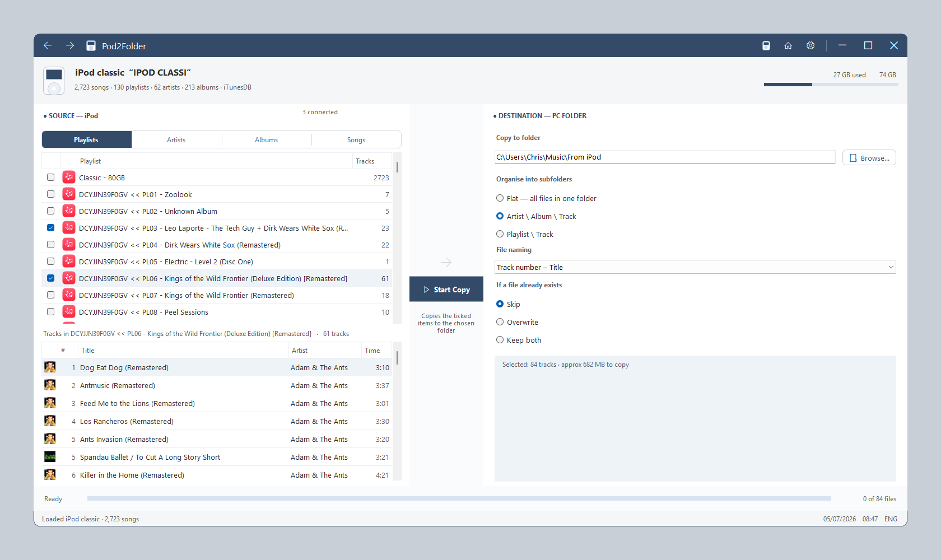Click music icon for Classic - 80GB playlist

point(69,177)
